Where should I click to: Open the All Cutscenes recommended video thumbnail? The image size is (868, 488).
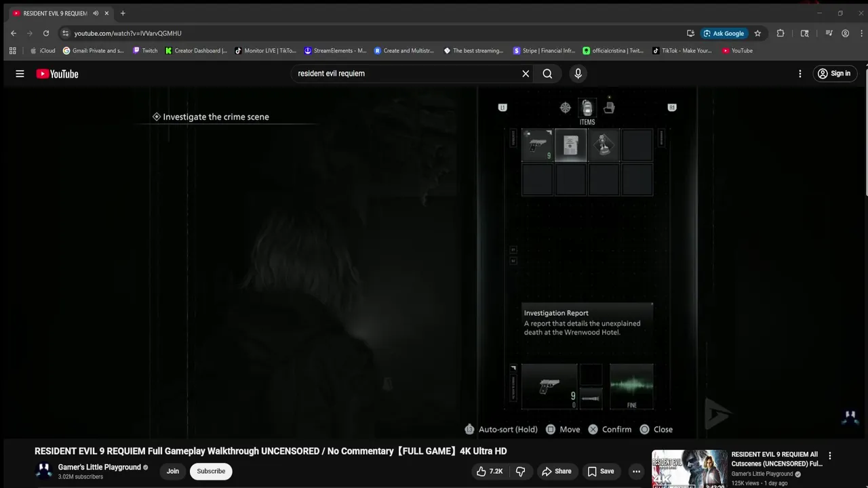coord(689,468)
